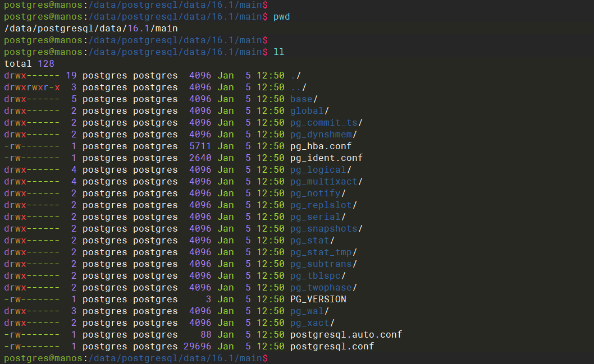Click the pg_twophase/ directory name
The width and height of the screenshot is (594, 364).
click(x=323, y=288)
